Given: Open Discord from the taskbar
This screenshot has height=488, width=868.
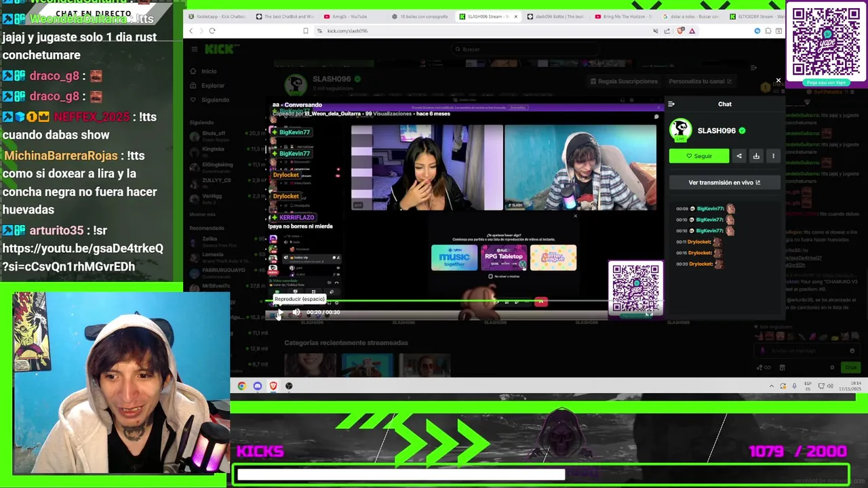Looking at the screenshot, I should pyautogui.click(x=257, y=386).
